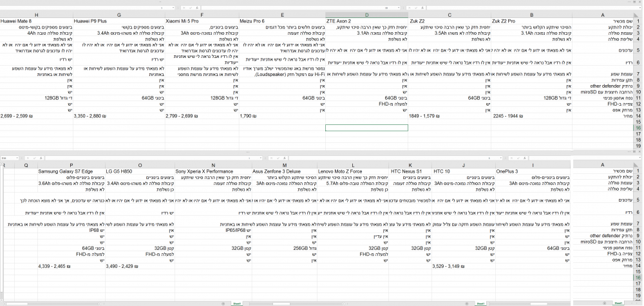The width and height of the screenshot is (644, 306).
Task: Select column B header
Action: coord(532,15)
